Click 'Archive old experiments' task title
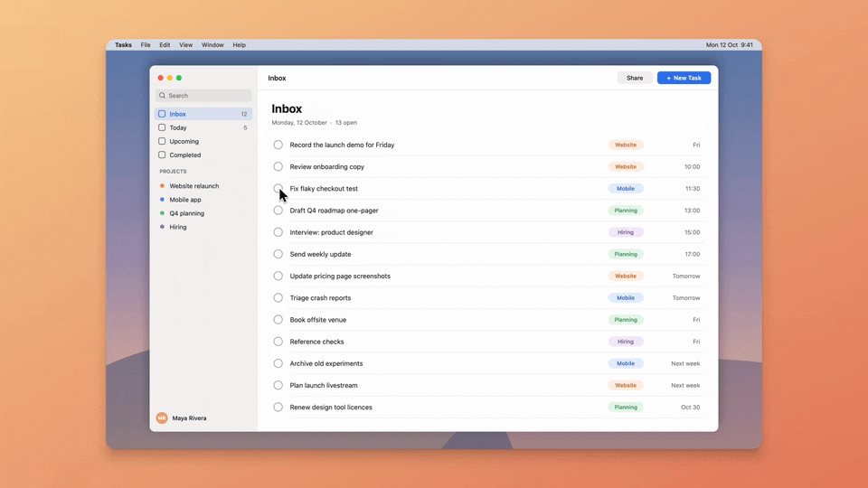 pos(326,363)
